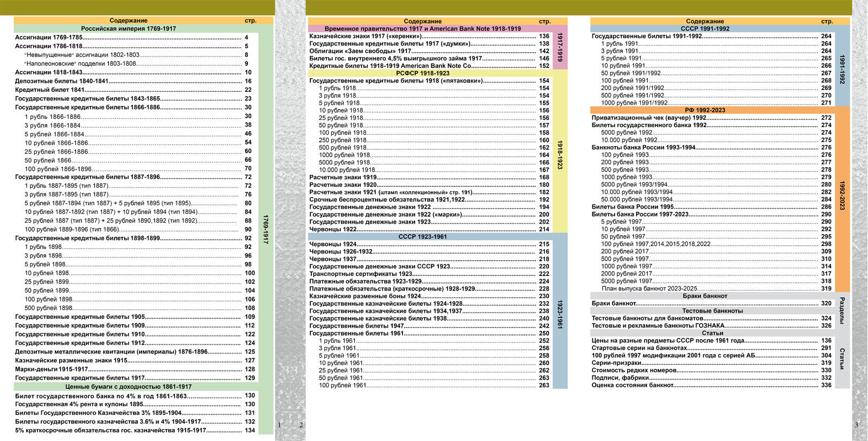This screenshot has height=441, width=868.
Task: Open 'Кредитные билеты 1918-1919 American Bank Note Co' entry
Action: (x=429, y=66)
